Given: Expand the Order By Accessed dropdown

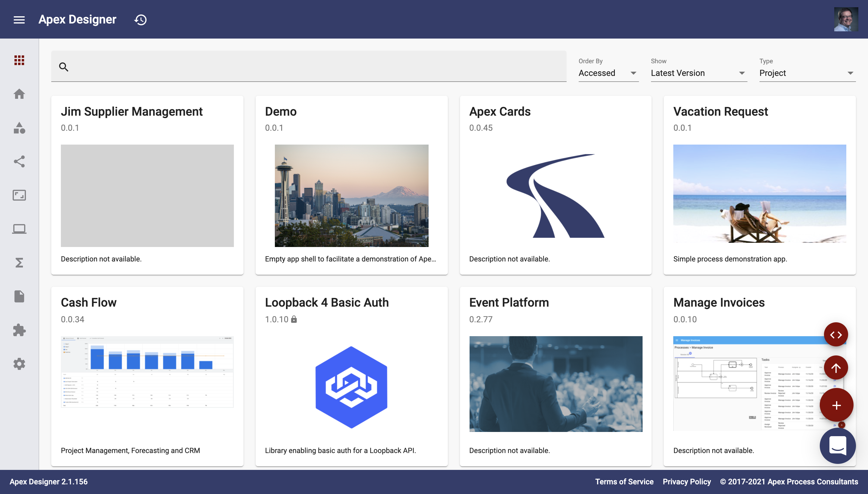Looking at the screenshot, I should click(608, 73).
